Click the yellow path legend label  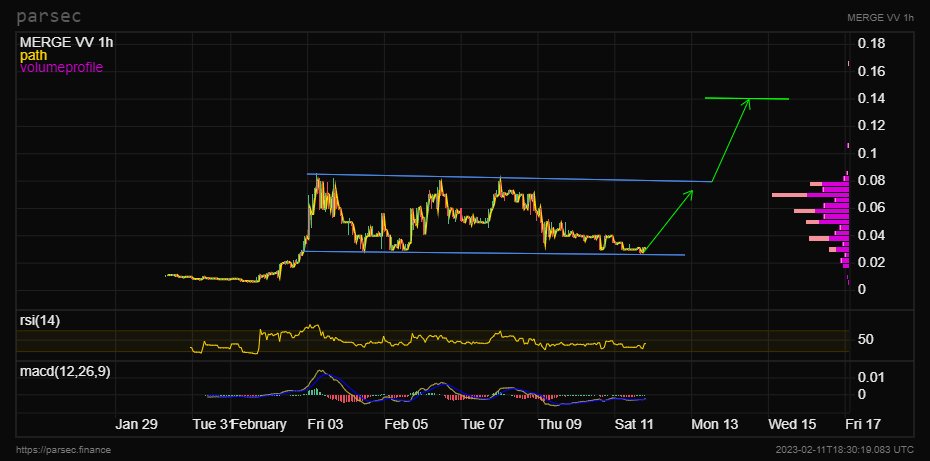34,55
